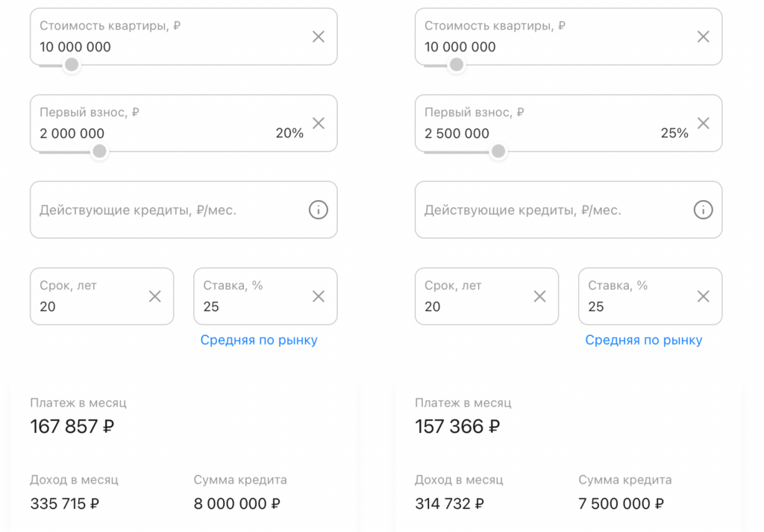The height and width of the screenshot is (532, 764).
Task: Focus left 'Действующие кредиты' input field
Action: tap(164, 210)
